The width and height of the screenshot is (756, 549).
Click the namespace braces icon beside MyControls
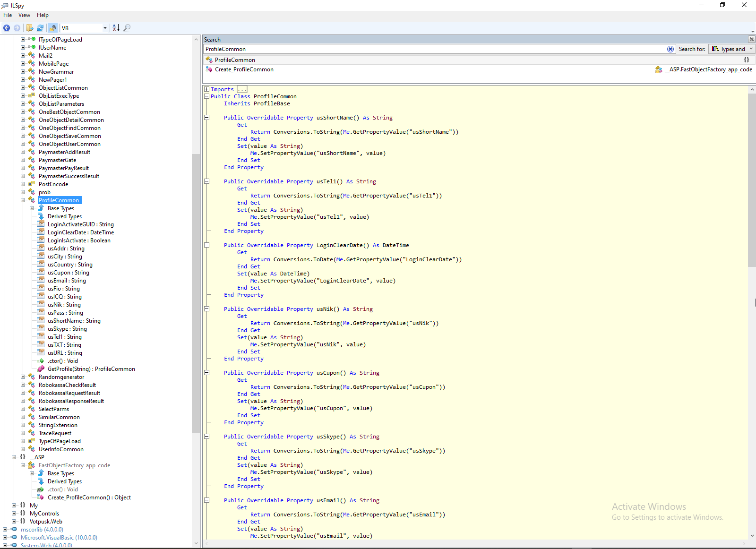click(23, 514)
